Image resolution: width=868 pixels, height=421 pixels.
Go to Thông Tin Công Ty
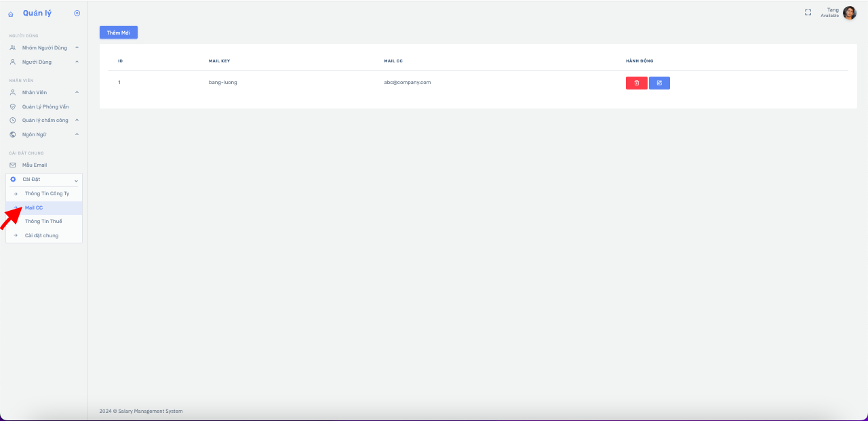click(47, 193)
